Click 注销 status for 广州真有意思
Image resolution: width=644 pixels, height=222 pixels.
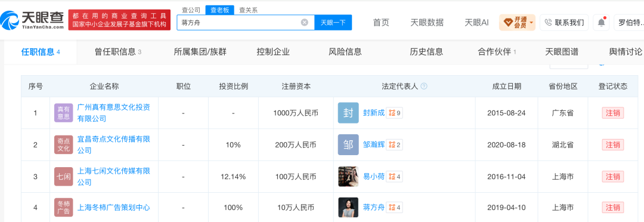[x=613, y=113]
